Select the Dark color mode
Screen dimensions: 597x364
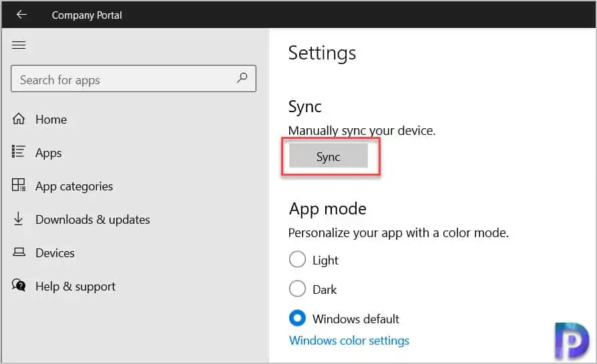coord(297,289)
